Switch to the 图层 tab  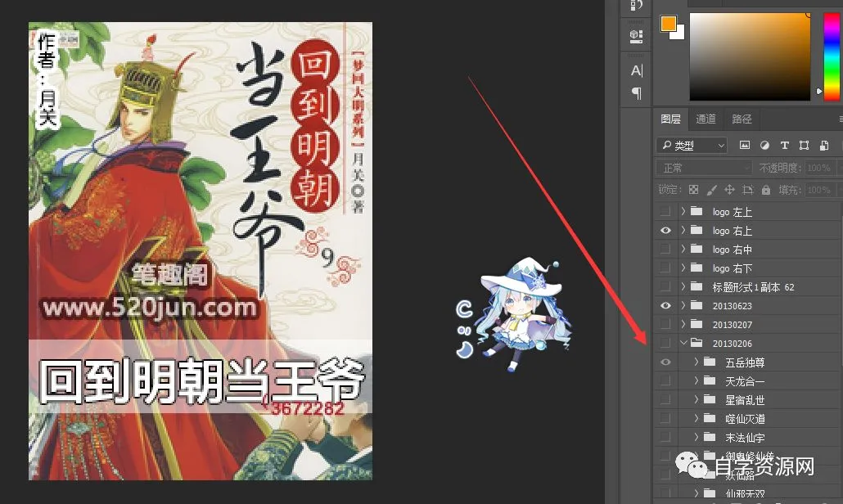670,119
